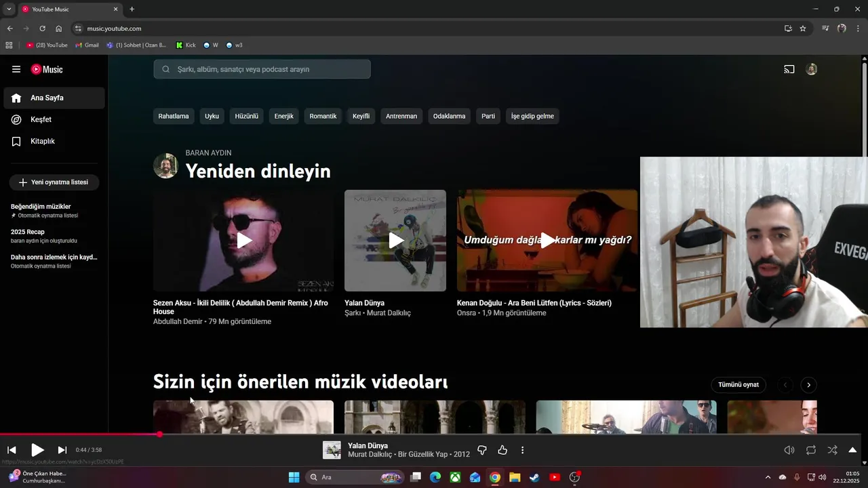
Task: Show hidden system tray icons
Action: (x=768, y=477)
